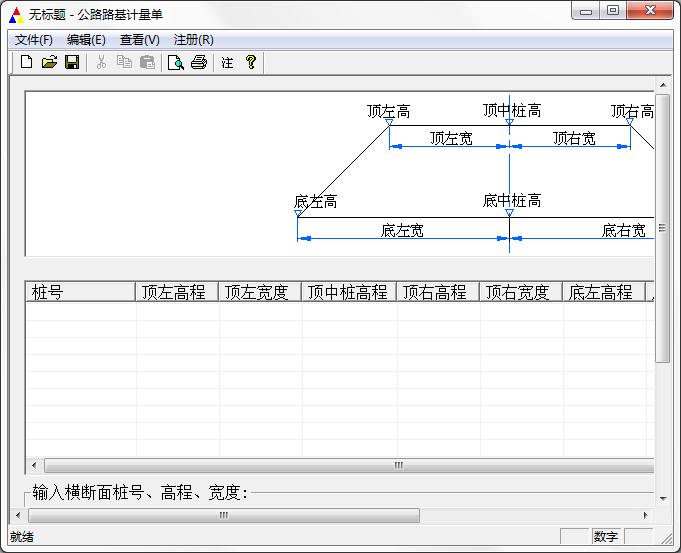Click the window's bottom horizontal scrollbar thumb
Screen dimensions: 681x553
coord(223,515)
